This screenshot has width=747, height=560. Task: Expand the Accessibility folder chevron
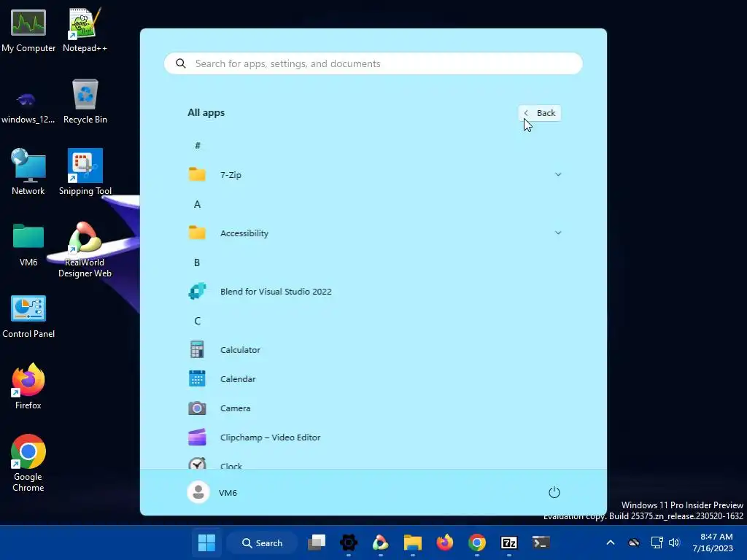point(558,233)
